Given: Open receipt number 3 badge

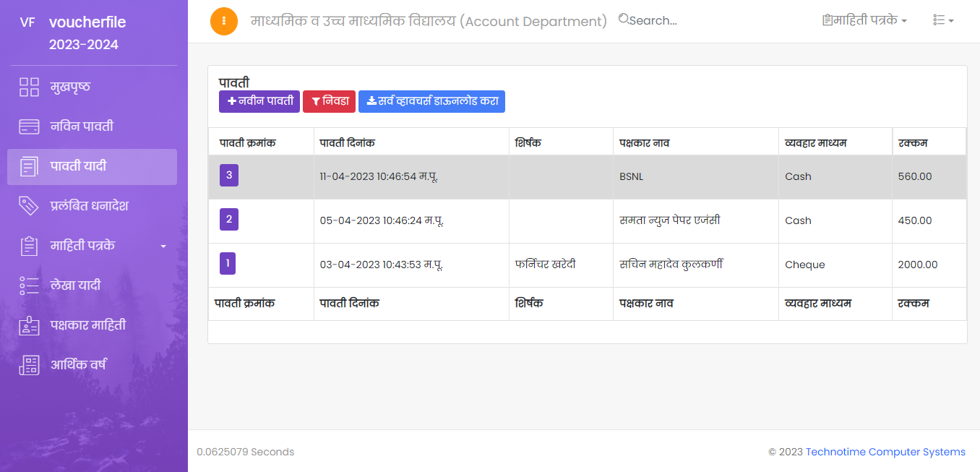Looking at the screenshot, I should 229,175.
